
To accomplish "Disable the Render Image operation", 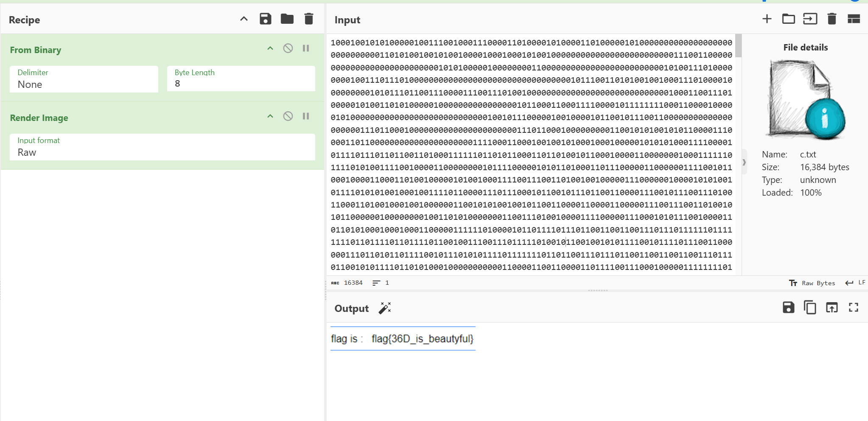I will point(288,116).
